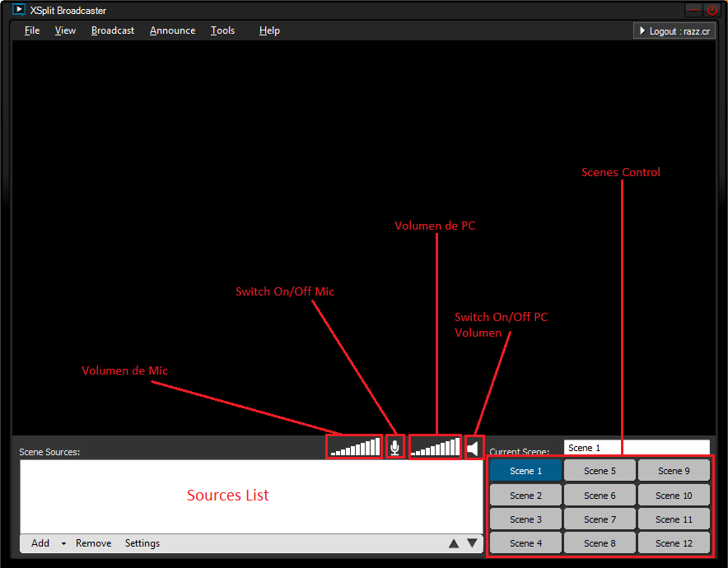This screenshot has width=728, height=568.
Task: Click the Logout razz.cr button
Action: [674, 30]
